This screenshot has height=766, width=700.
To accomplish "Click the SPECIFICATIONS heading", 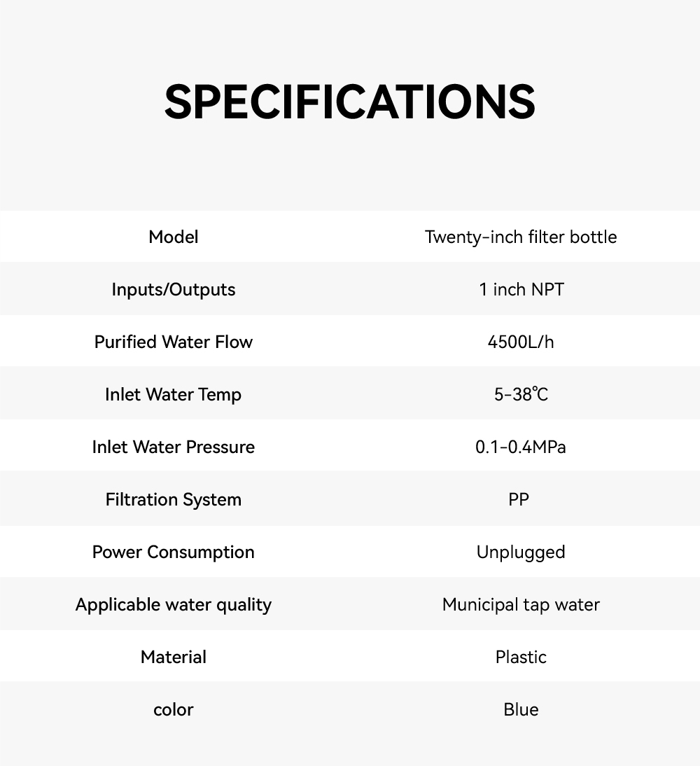I will 350,102.
